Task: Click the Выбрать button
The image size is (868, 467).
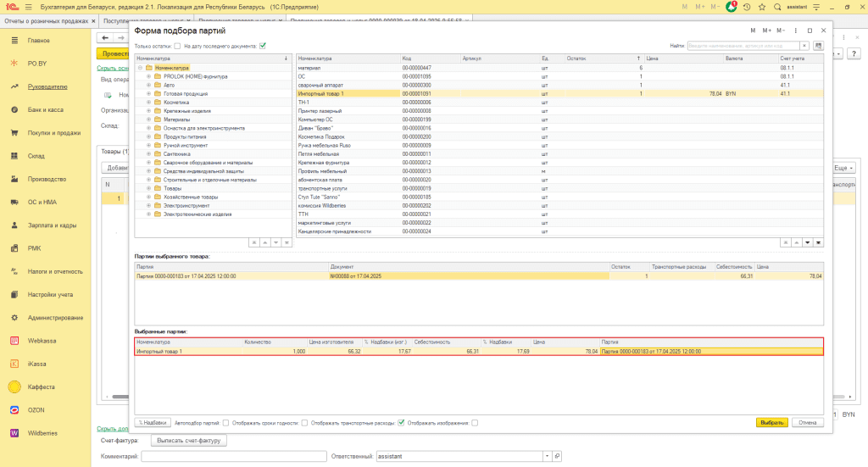Action: coord(771,423)
